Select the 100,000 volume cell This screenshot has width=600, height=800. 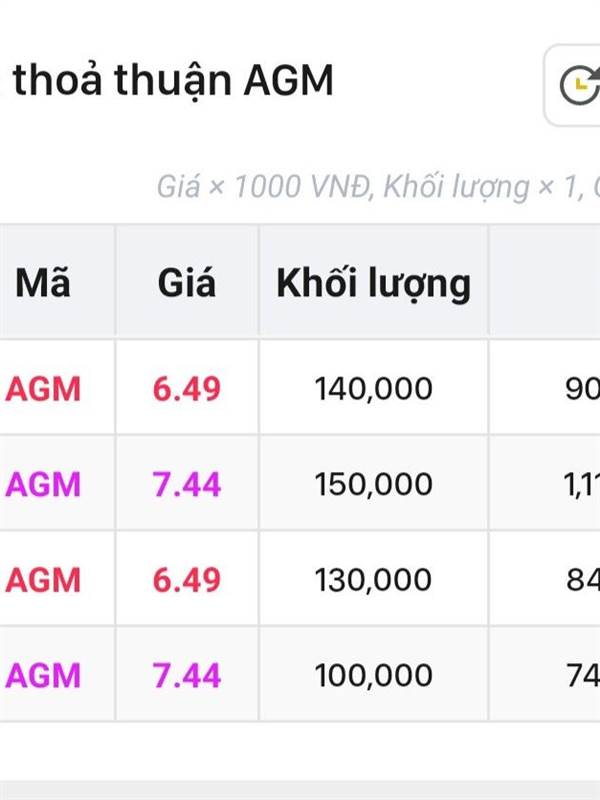coord(373,676)
